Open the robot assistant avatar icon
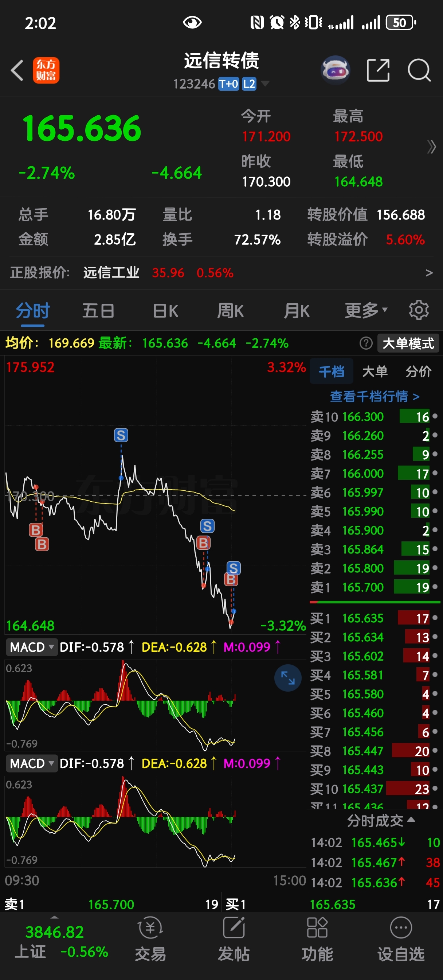The height and width of the screenshot is (980, 443). pos(336,70)
